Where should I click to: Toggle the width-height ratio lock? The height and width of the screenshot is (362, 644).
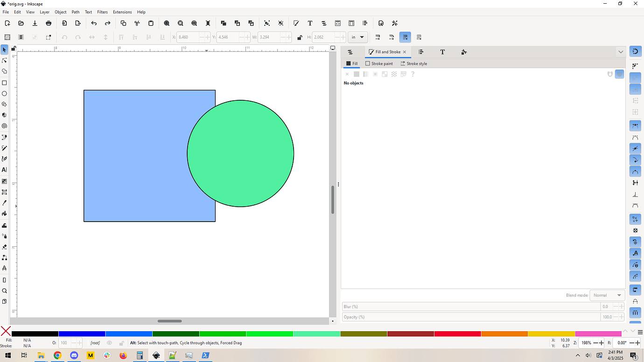pos(299,37)
